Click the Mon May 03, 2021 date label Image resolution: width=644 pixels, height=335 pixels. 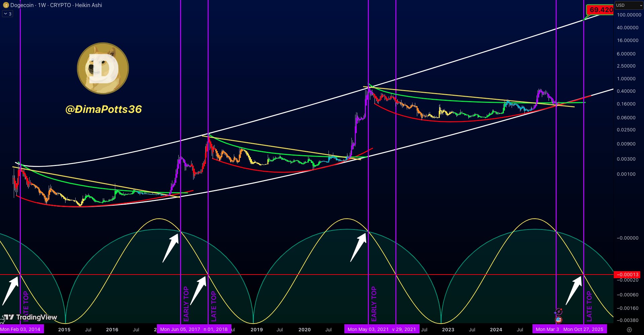(368, 329)
